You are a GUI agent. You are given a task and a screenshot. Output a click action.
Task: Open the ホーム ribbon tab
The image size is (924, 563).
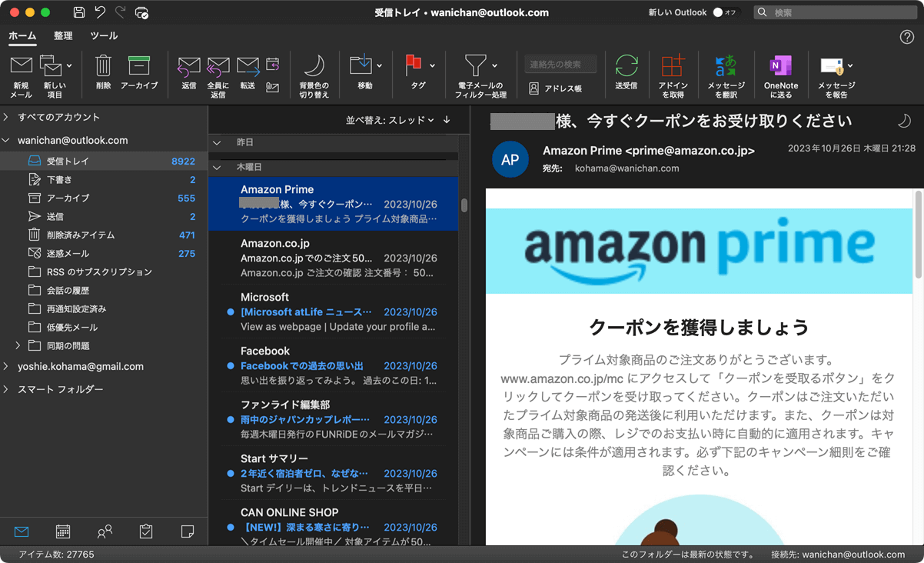pos(22,36)
